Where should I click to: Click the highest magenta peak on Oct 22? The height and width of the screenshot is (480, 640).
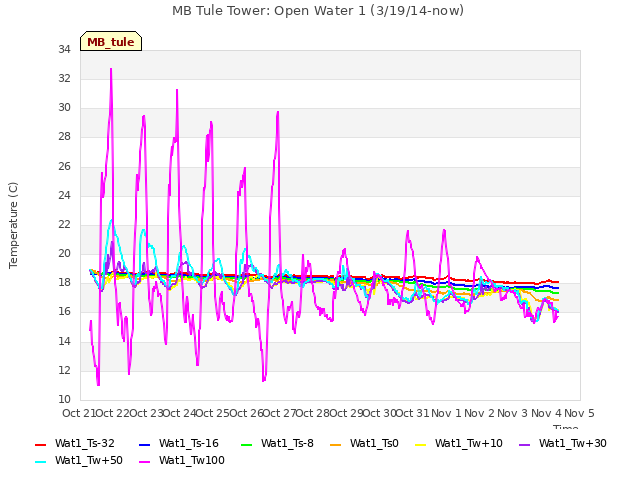coord(111,69)
